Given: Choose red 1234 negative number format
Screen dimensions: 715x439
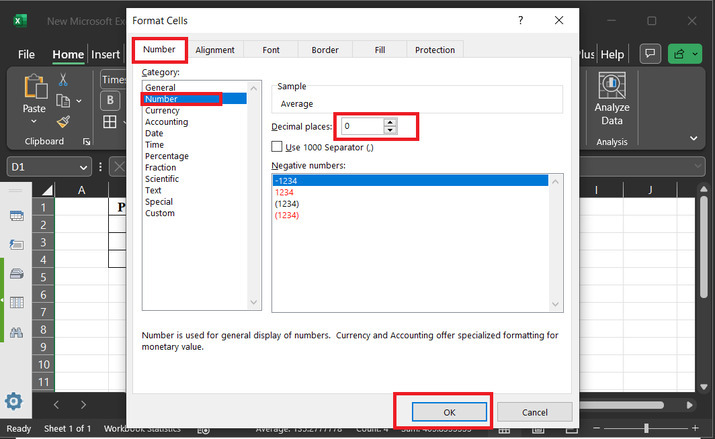Looking at the screenshot, I should tap(284, 192).
